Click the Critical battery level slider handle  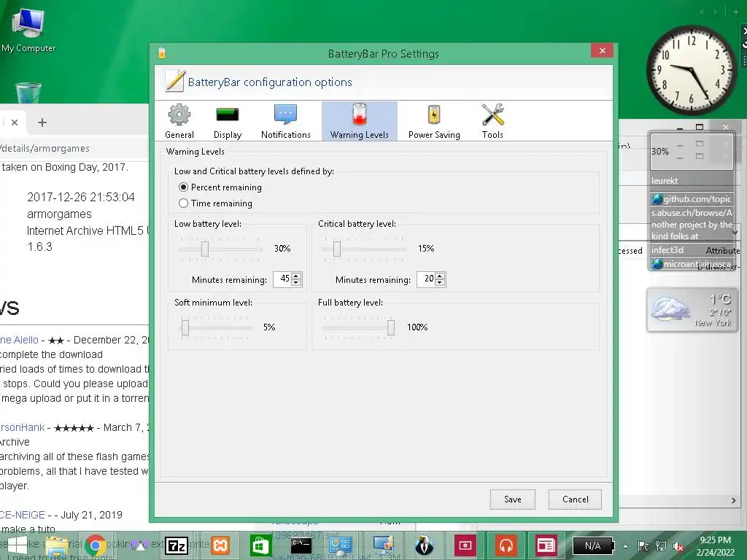(x=337, y=249)
